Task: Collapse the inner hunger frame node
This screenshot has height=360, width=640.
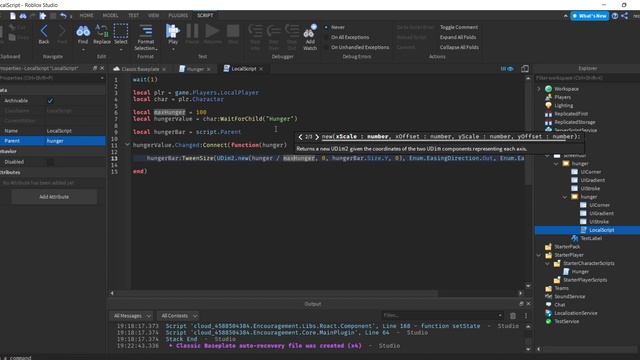Action: click(x=565, y=197)
